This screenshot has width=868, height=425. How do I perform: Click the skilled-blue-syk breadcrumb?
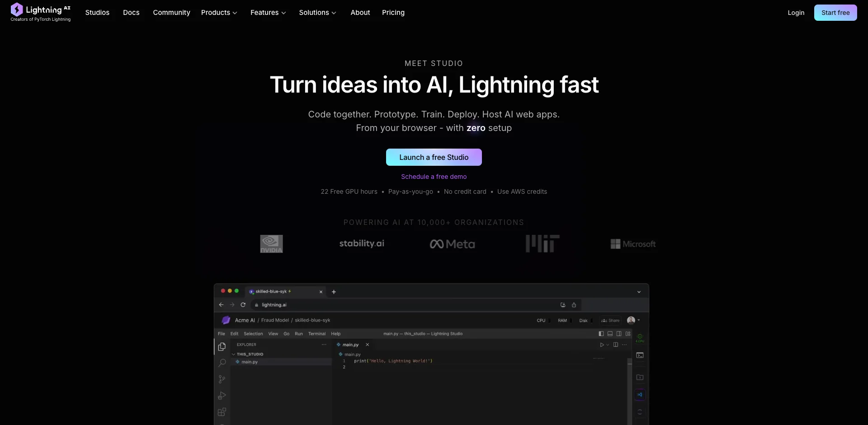pos(312,320)
